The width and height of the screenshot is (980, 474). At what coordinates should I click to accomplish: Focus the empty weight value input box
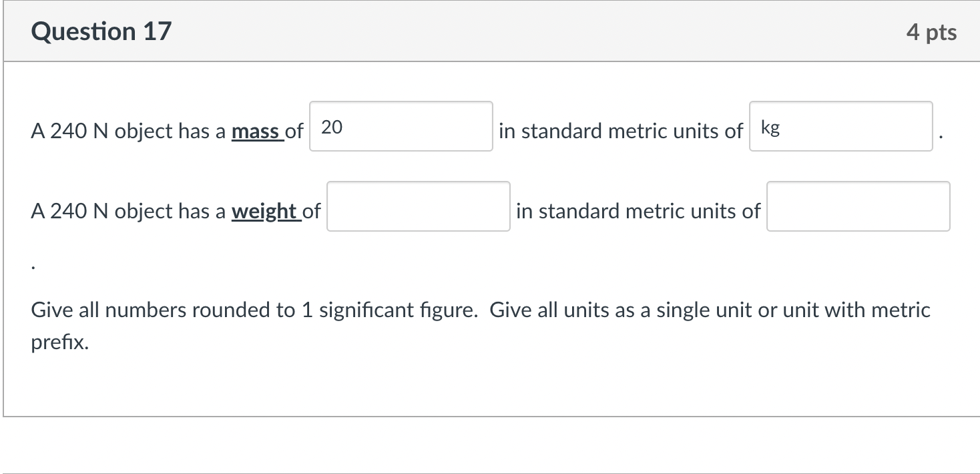pyautogui.click(x=418, y=206)
